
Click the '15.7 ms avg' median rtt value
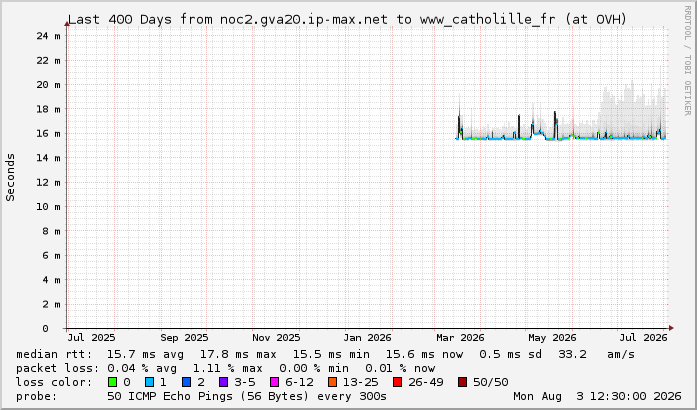coord(145,354)
